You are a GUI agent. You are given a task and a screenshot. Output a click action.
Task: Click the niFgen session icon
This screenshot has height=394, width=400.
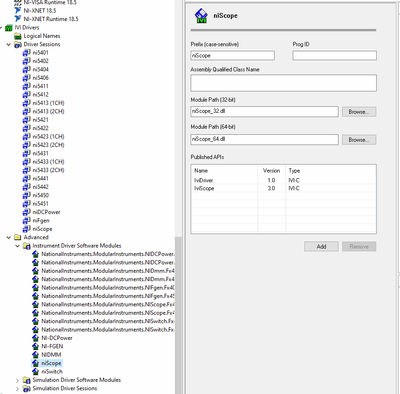click(x=27, y=220)
